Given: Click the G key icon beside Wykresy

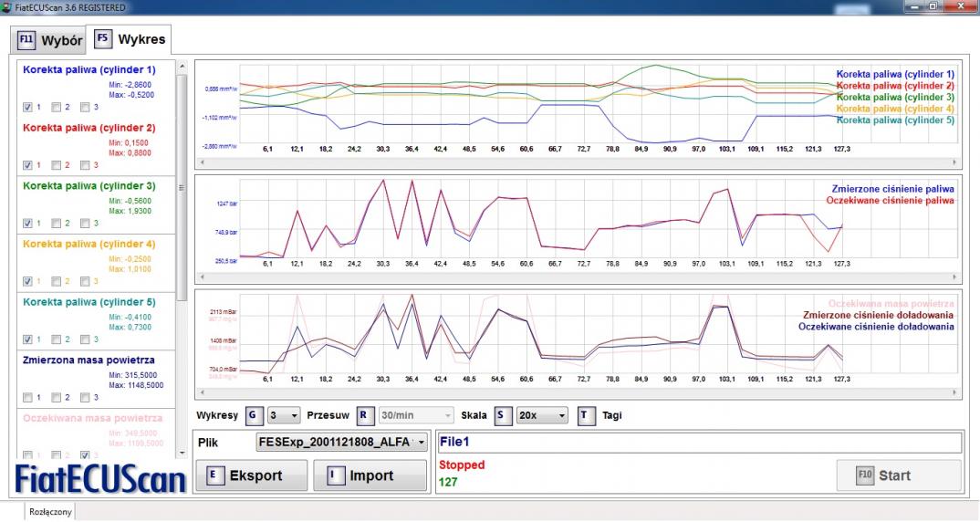Looking at the screenshot, I should pyautogui.click(x=254, y=415).
